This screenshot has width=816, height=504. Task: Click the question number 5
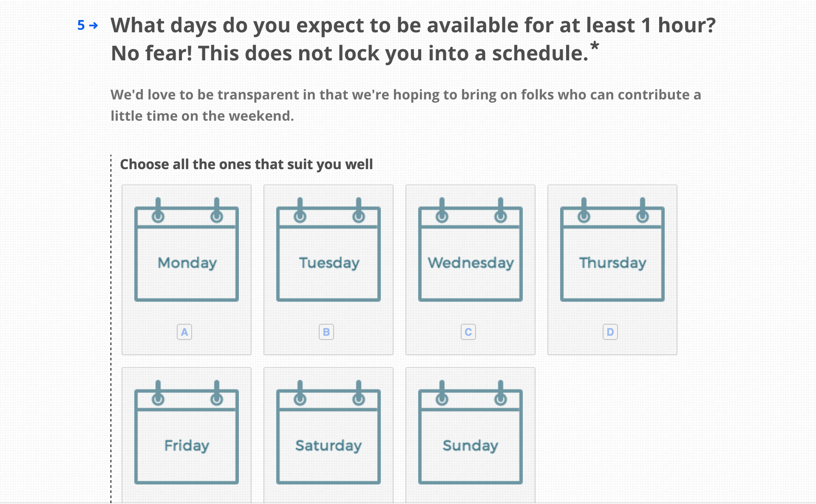pos(81,25)
